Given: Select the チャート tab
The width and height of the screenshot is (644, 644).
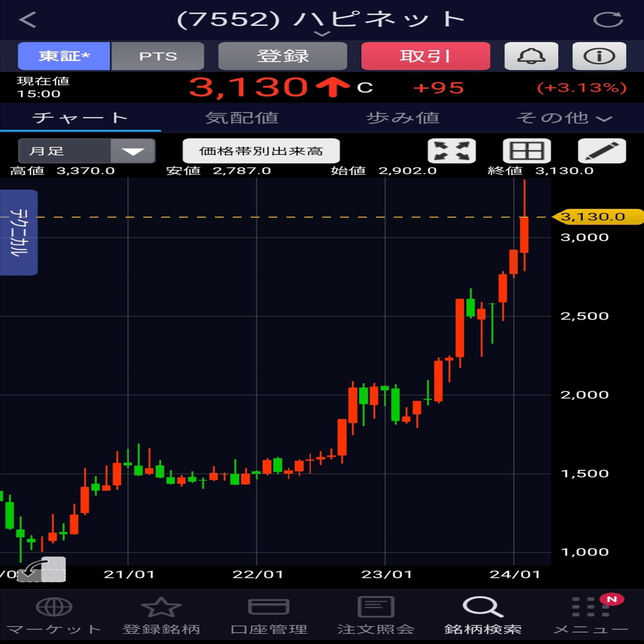Looking at the screenshot, I should coord(80,118).
